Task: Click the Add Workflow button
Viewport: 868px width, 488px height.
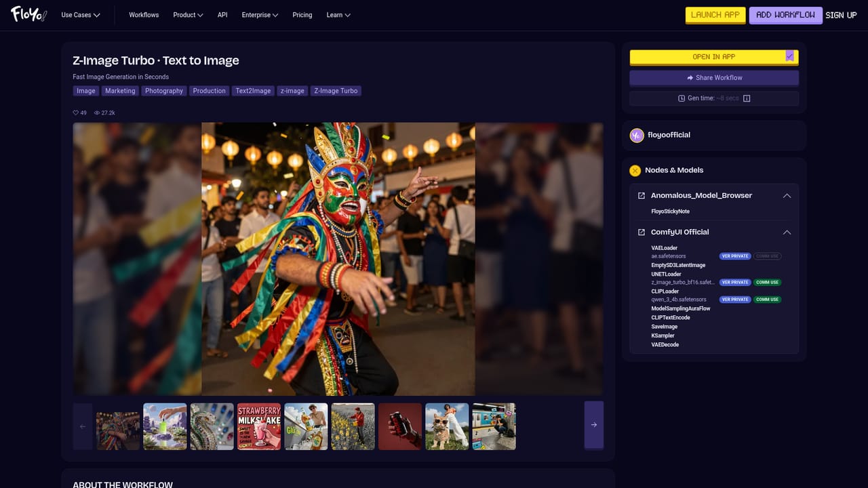Action: coord(786,15)
